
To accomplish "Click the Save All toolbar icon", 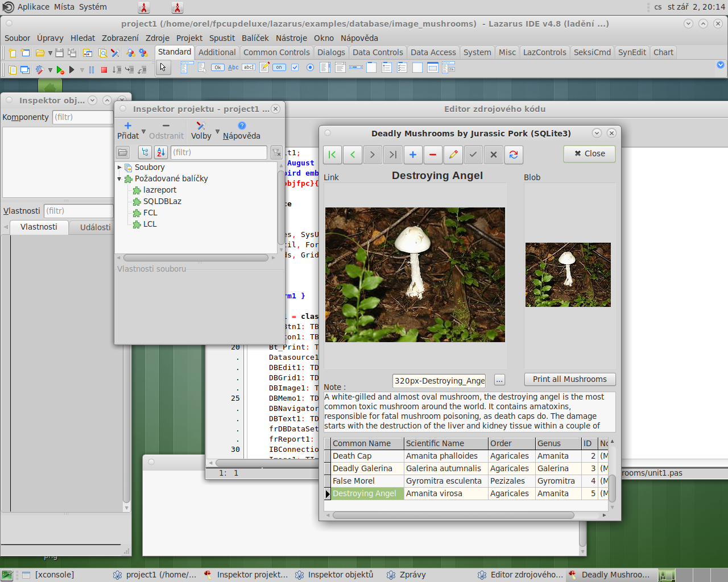I will tap(72, 53).
